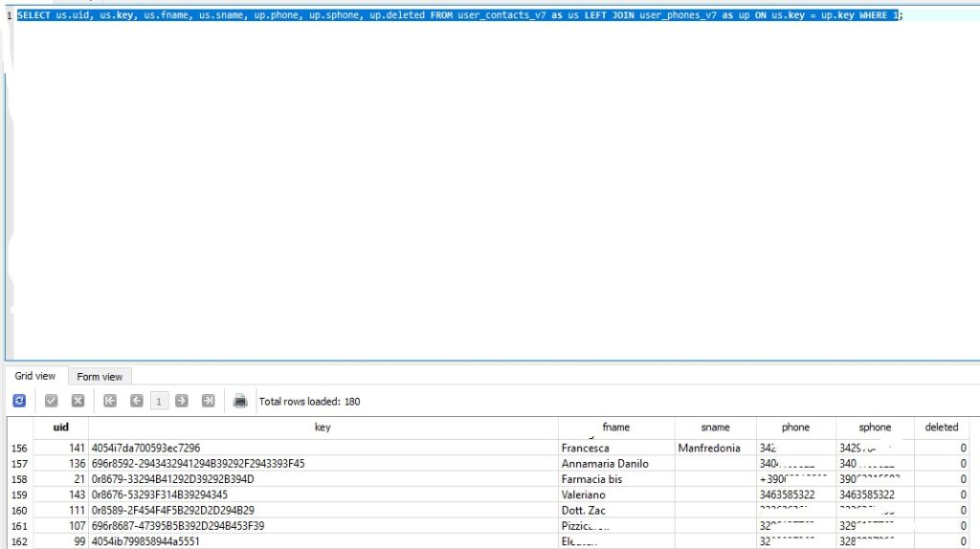Select key cell 696r8592-2943432941294B39292F2943393F45
This screenshot has width=980, height=549.
coord(323,464)
